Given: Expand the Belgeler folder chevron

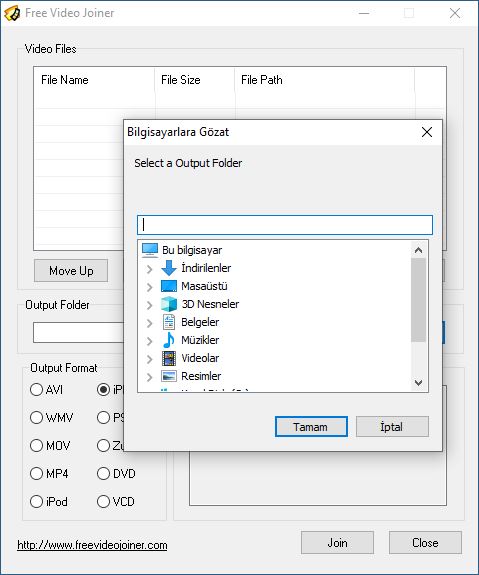Looking at the screenshot, I should tap(149, 323).
